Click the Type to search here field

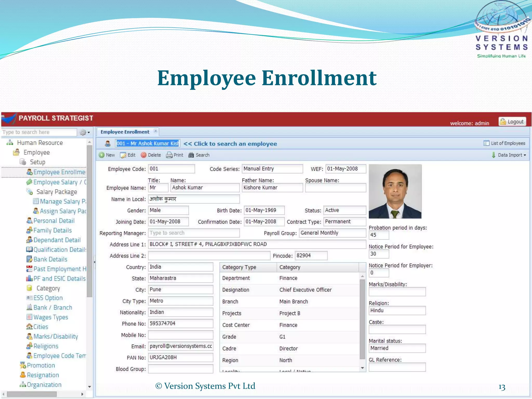tap(39, 132)
